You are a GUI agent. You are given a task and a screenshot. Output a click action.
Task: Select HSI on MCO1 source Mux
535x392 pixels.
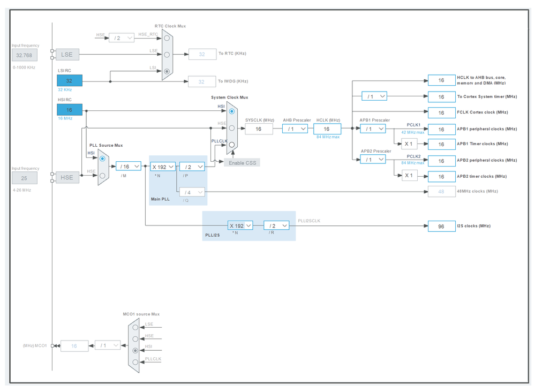pyautogui.click(x=135, y=350)
